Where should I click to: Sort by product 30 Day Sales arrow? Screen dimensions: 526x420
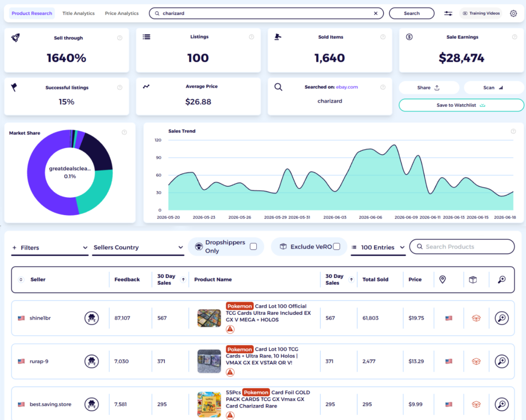(351, 279)
